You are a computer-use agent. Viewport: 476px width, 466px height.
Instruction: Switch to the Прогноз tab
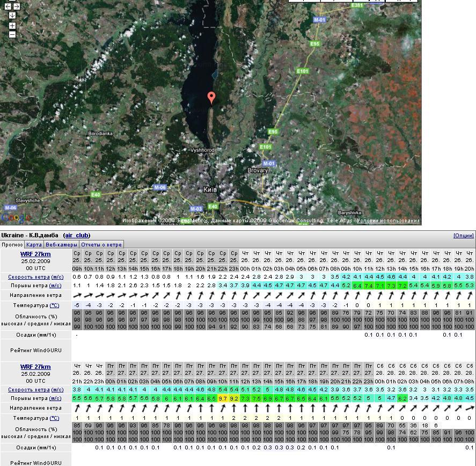tap(12, 244)
